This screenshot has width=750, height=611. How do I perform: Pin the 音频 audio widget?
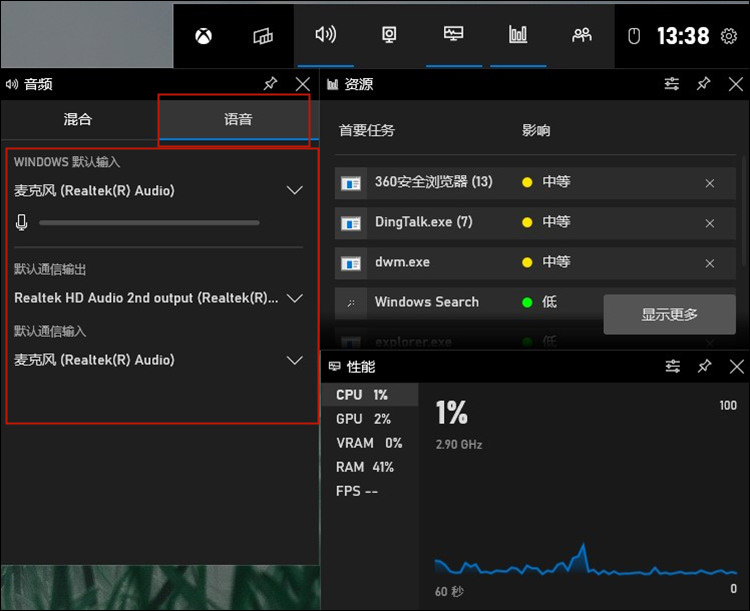coord(270,84)
